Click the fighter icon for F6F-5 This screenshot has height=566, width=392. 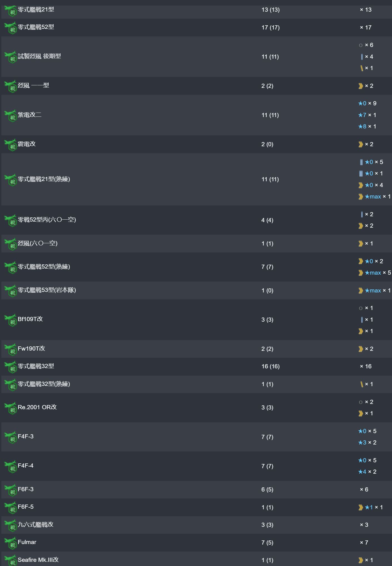[11, 507]
